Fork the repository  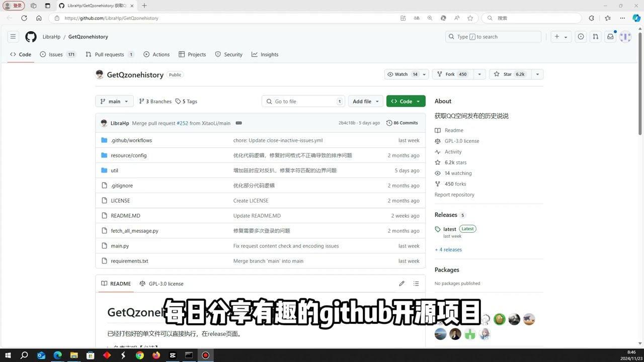452,74
